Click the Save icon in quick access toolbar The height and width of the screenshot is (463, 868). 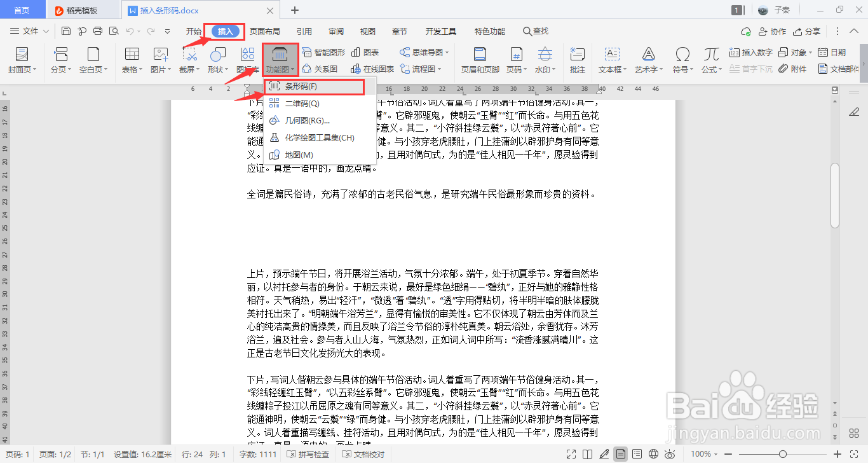click(66, 31)
